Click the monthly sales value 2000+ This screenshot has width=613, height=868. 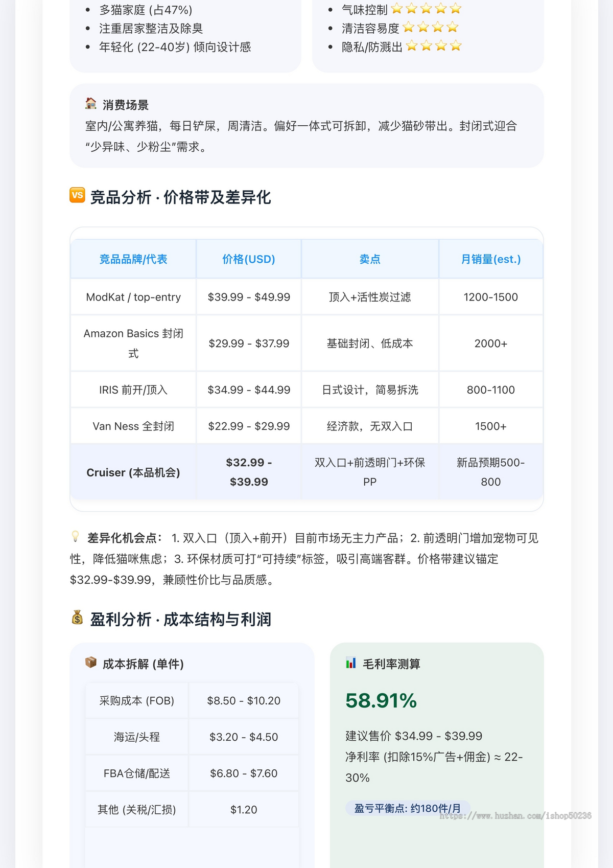[491, 344]
